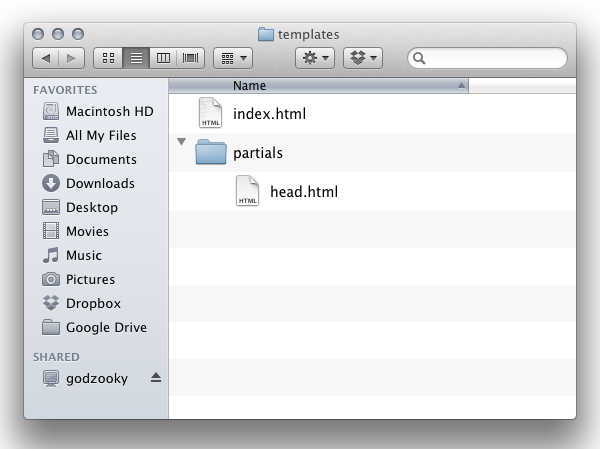The image size is (600, 449).
Task: Eject the godzooky shared computer
Action: [156, 378]
